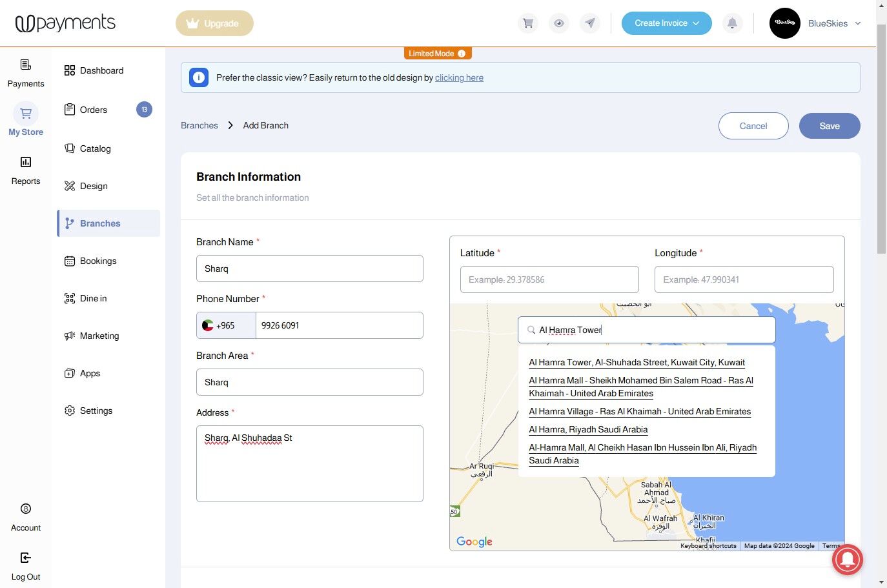This screenshot has width=887, height=588.
Task: Click the wpayments logo
Action: pos(65,23)
